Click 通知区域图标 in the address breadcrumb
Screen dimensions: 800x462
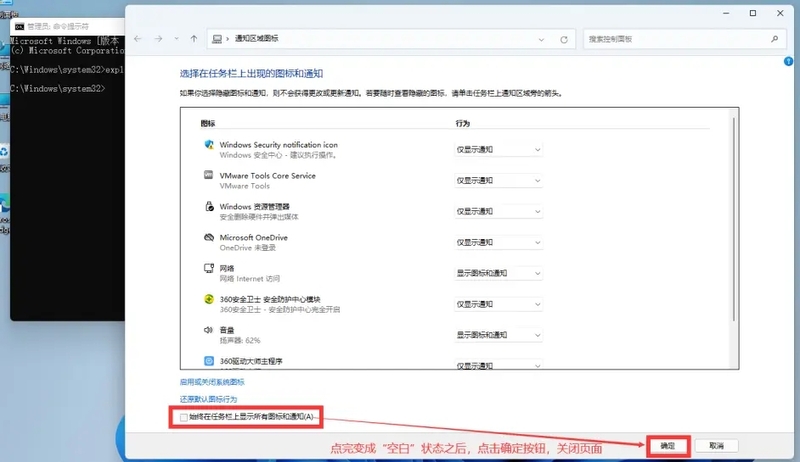(x=257, y=39)
